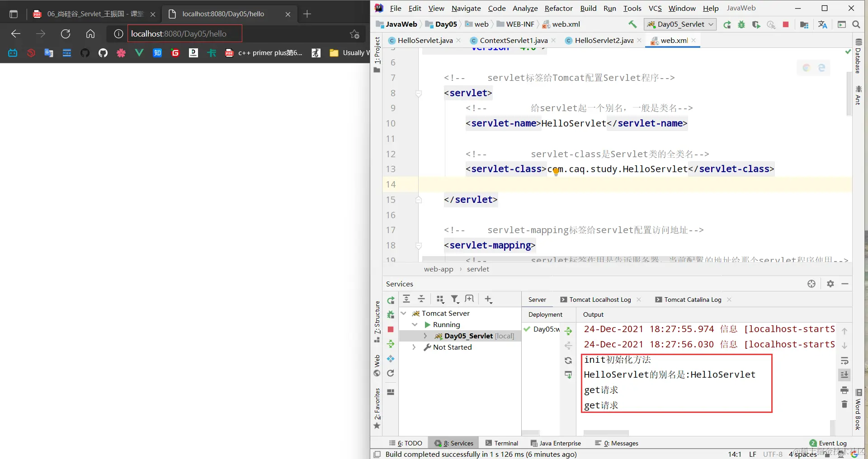The image size is (868, 459).
Task: Collapse the Tomcat Server tree node
Action: point(404,313)
